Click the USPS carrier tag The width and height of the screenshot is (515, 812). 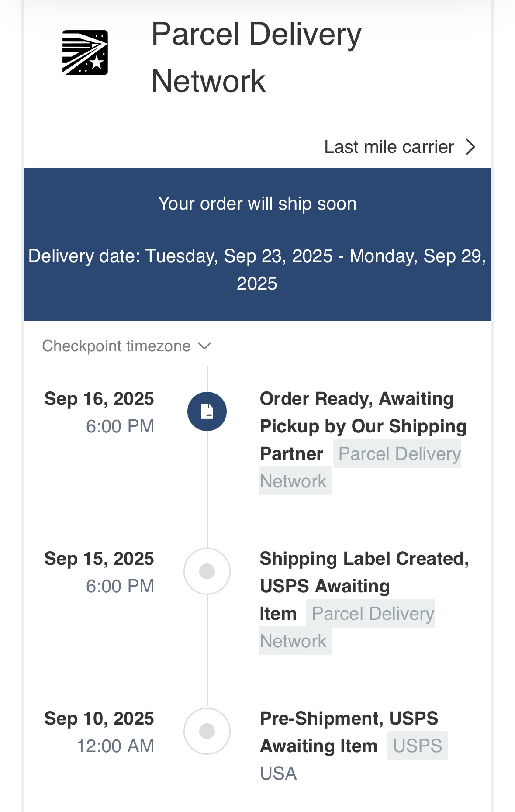click(x=417, y=746)
